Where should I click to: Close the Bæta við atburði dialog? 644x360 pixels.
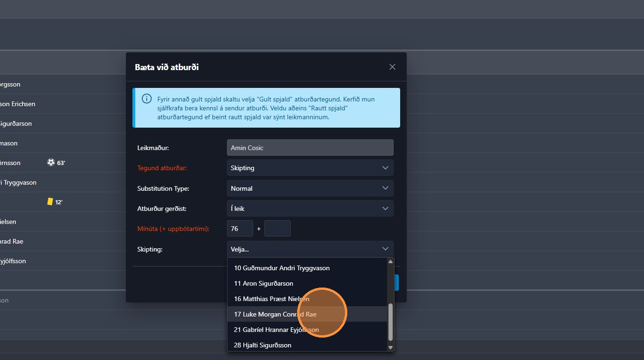tap(392, 67)
